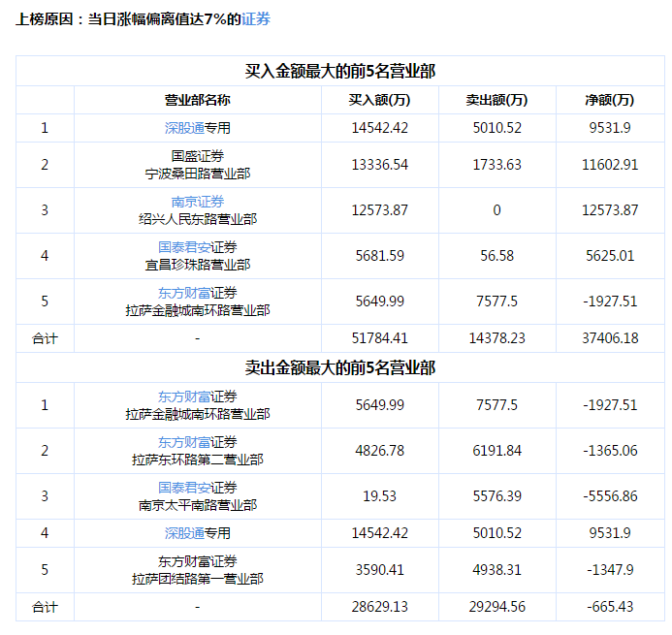Select the 买入额(万) column header
The height and width of the screenshot is (635, 672).
pos(380,100)
